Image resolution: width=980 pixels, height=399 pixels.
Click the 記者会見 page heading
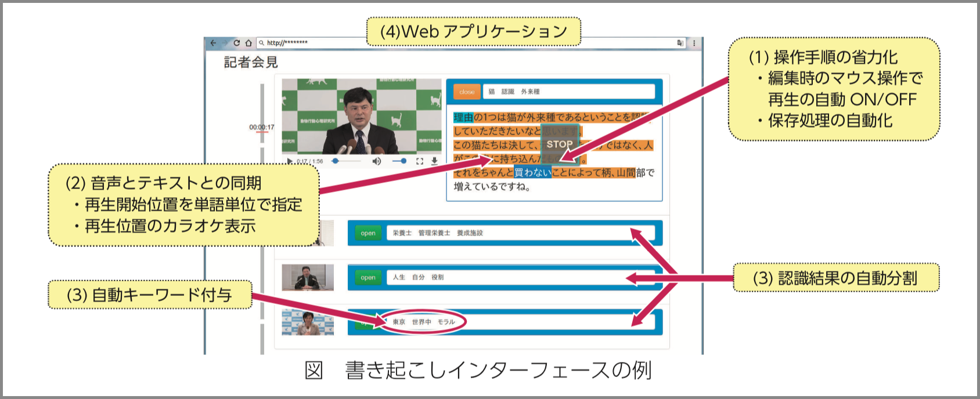pyautogui.click(x=251, y=62)
